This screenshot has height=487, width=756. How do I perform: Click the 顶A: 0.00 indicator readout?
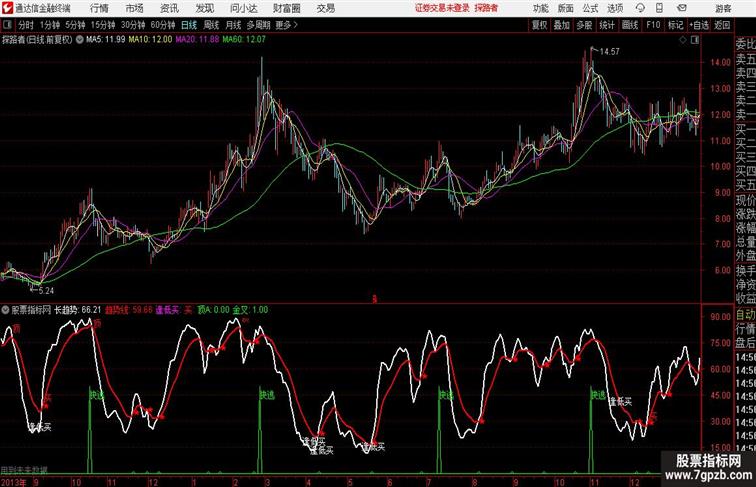(x=214, y=310)
